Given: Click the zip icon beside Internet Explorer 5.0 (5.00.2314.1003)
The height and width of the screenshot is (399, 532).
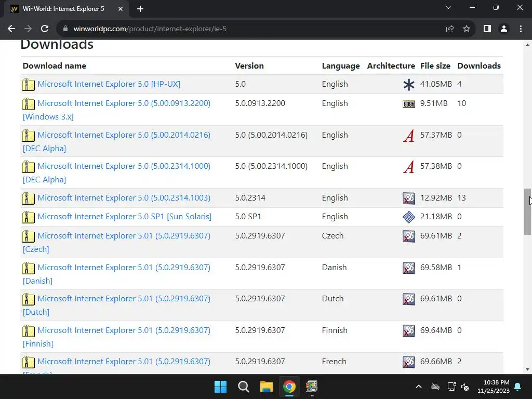Looking at the screenshot, I should (29, 198).
